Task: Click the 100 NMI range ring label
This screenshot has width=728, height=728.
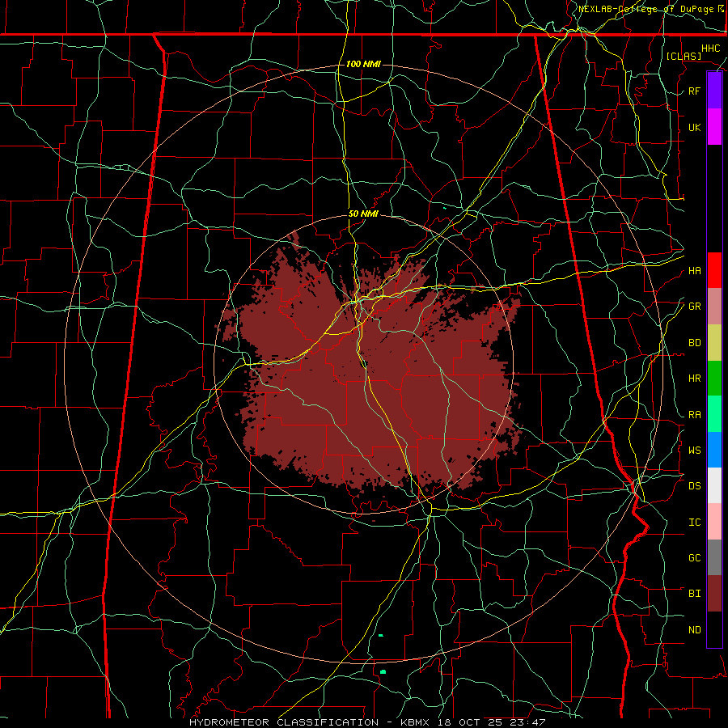Action: click(363, 64)
